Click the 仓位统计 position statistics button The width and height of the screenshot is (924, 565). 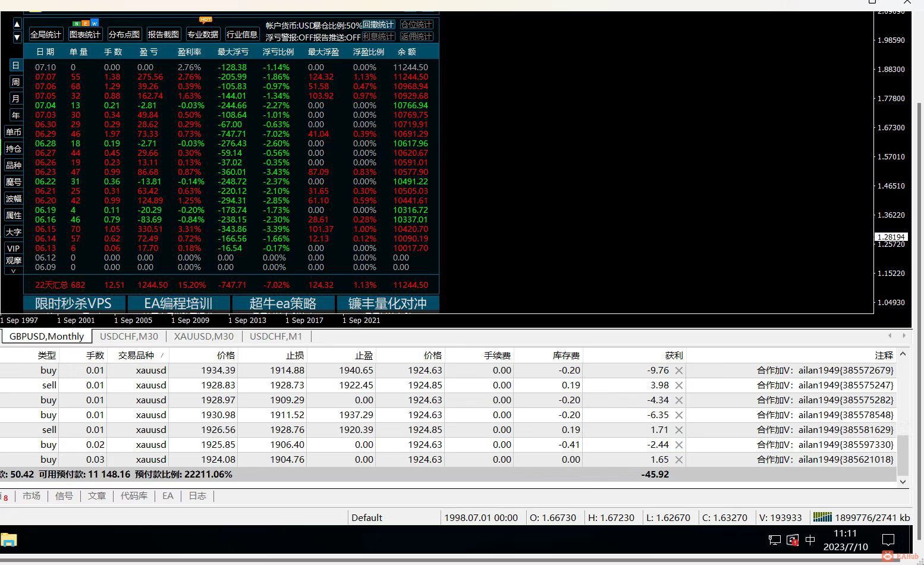417,25
